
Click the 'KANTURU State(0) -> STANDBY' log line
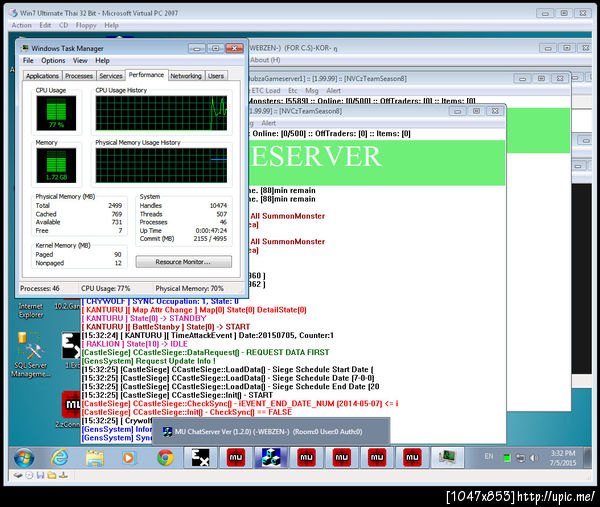tap(144, 318)
